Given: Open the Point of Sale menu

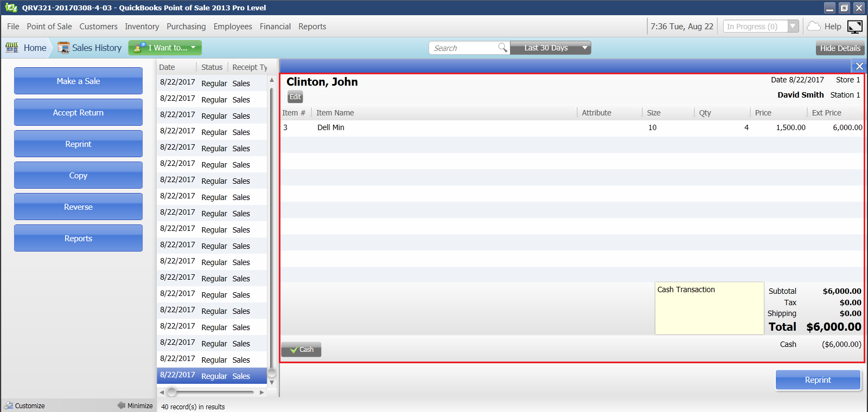Looking at the screenshot, I should [x=49, y=26].
